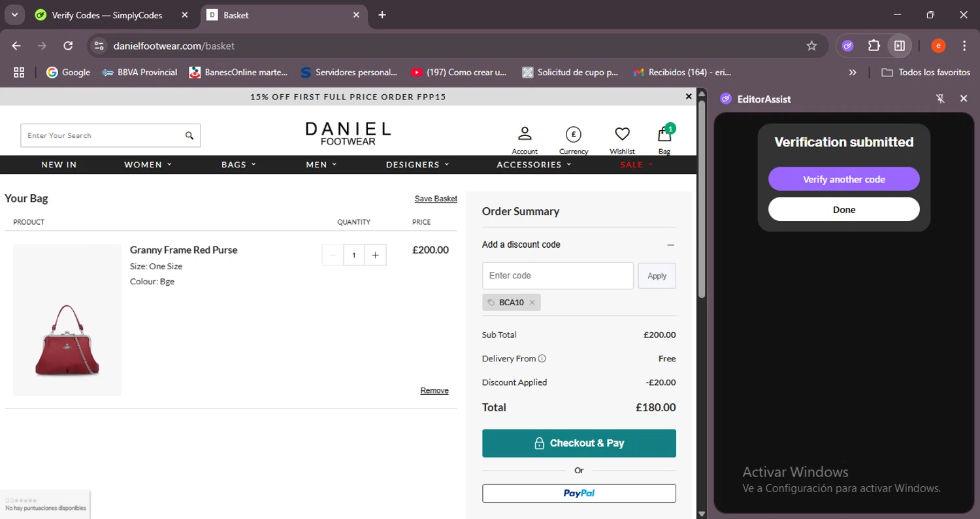Viewport: 980px width, 519px height.
Task: Remove the BCA10 discount code tag
Action: pos(532,303)
